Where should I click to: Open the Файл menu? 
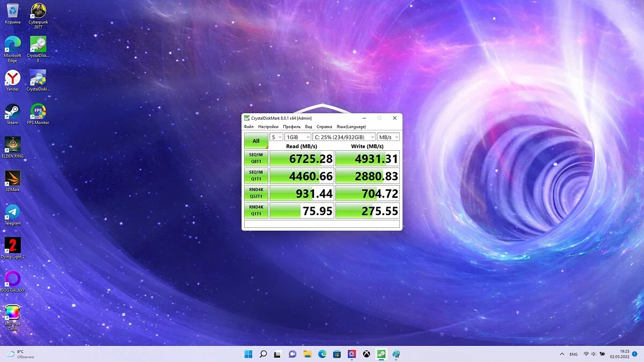[x=248, y=127]
